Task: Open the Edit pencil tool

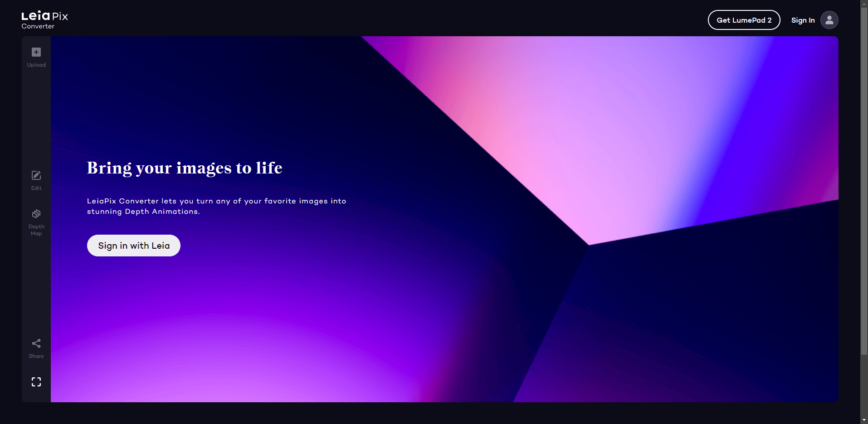Action: [x=36, y=175]
